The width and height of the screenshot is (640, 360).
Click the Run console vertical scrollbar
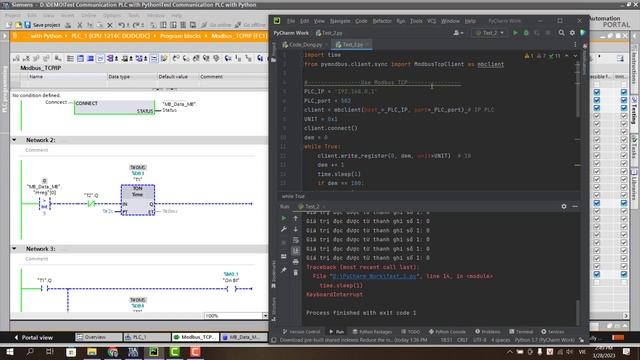pyautogui.click(x=578, y=312)
